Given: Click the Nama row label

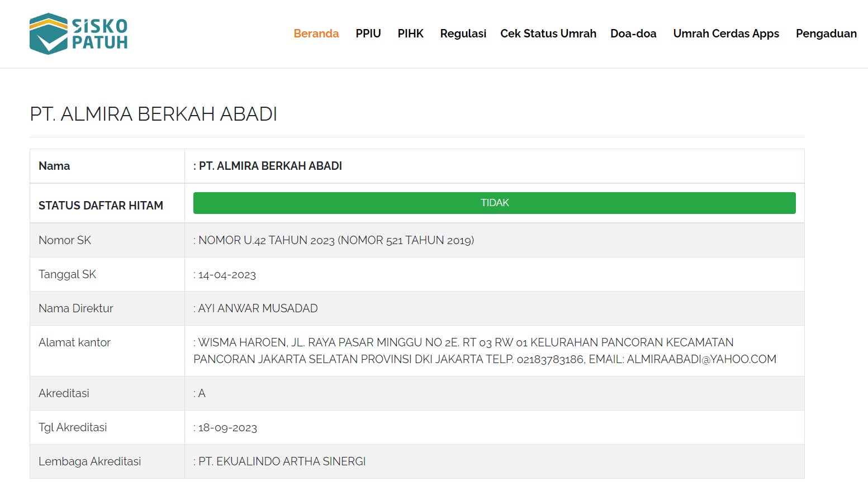Looking at the screenshot, I should click(54, 166).
